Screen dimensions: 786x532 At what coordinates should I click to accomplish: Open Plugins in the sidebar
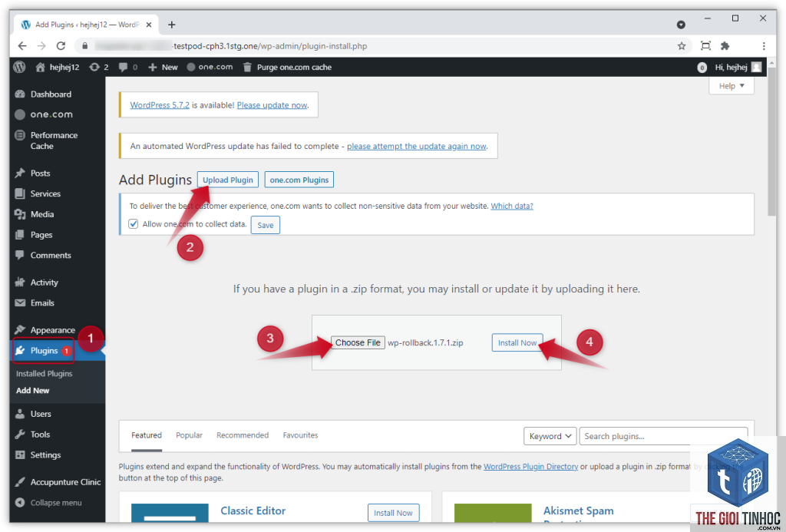click(x=44, y=351)
